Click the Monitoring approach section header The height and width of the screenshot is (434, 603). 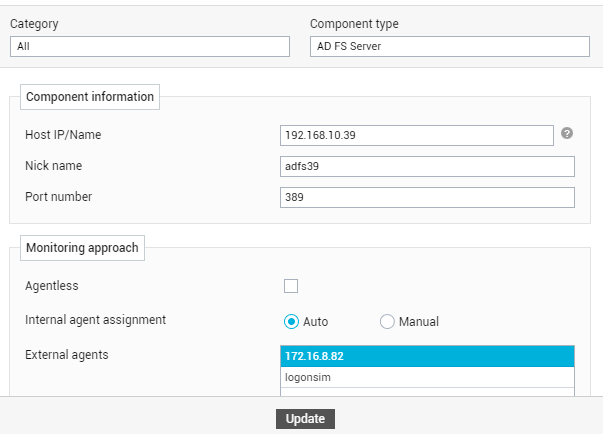pos(82,248)
